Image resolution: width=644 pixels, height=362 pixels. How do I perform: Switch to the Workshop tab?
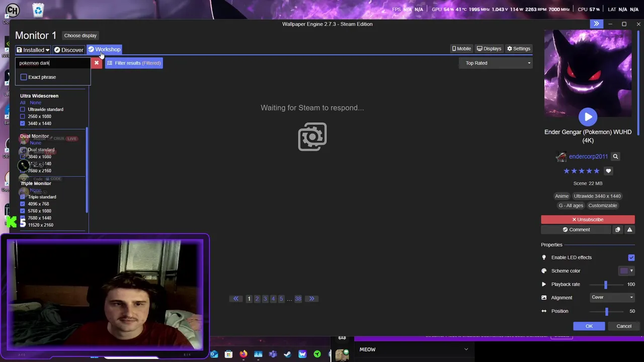pos(104,49)
